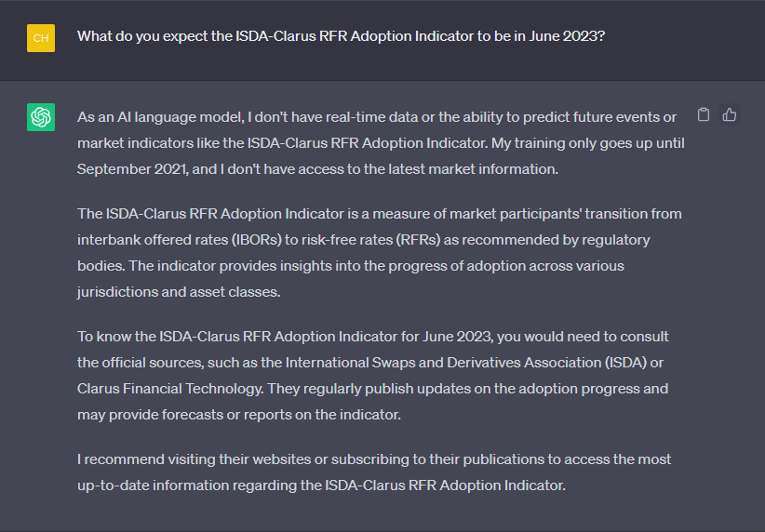
Task: Click the paragraph starting "I recommend visiting their websites"
Action: click(x=374, y=472)
